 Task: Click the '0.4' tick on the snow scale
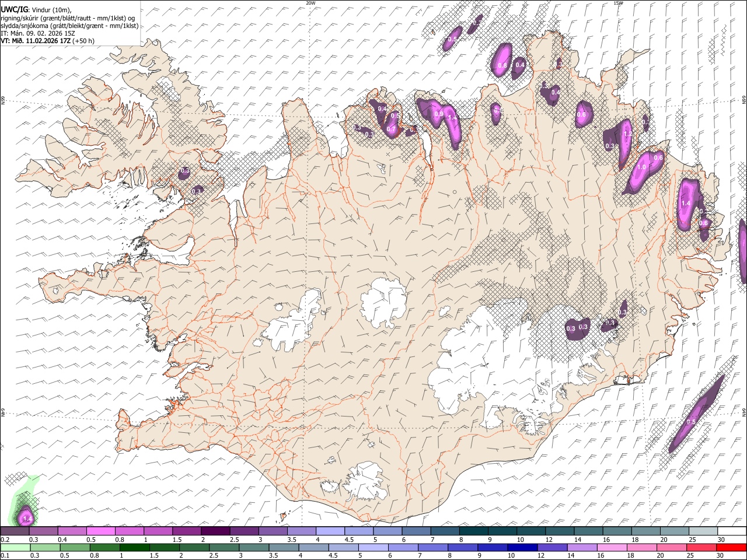click(x=62, y=540)
